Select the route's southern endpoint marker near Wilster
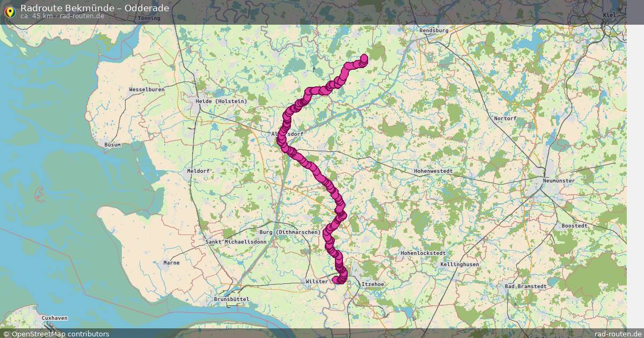The width and height of the screenshot is (644, 338). pyautogui.click(x=336, y=280)
